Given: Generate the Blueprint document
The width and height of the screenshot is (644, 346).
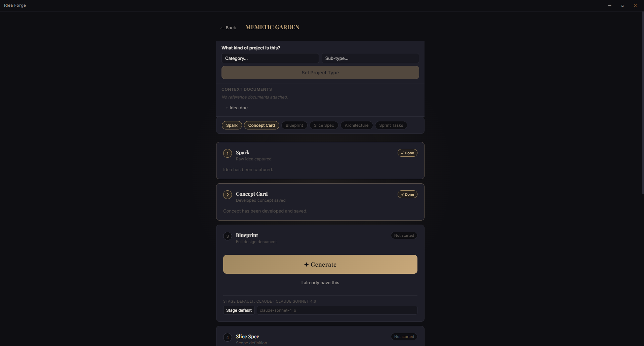Looking at the screenshot, I should (320, 264).
